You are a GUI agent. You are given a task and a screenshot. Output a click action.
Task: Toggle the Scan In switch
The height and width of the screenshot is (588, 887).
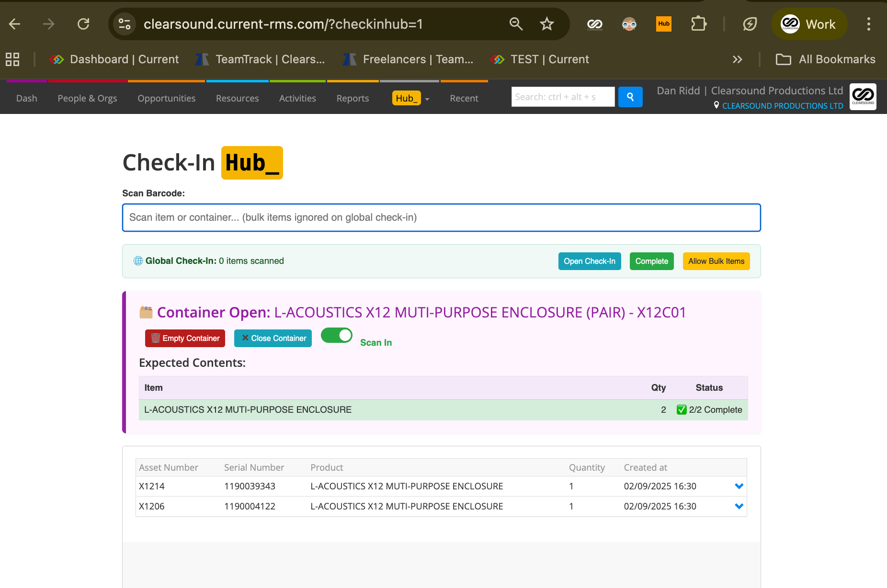pos(337,335)
